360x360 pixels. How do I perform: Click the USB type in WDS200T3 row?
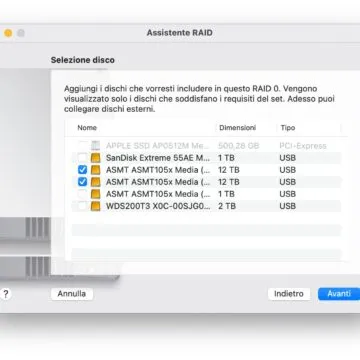[288, 206]
